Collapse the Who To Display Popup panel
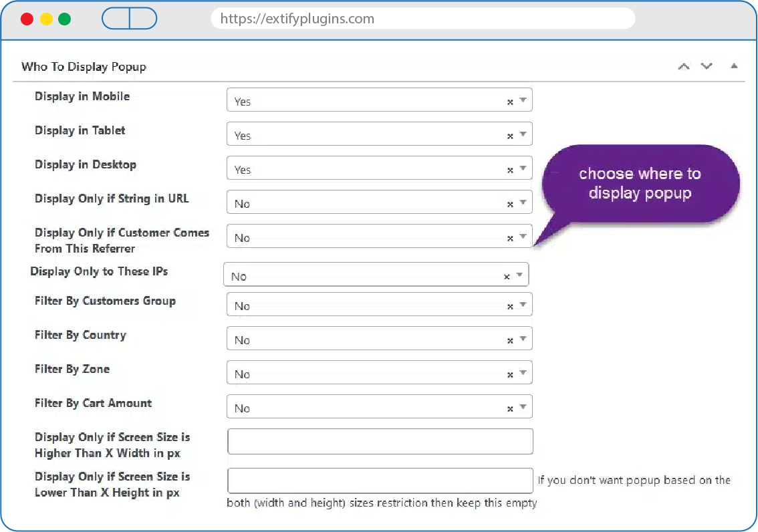The height and width of the screenshot is (532, 758). tap(734, 66)
